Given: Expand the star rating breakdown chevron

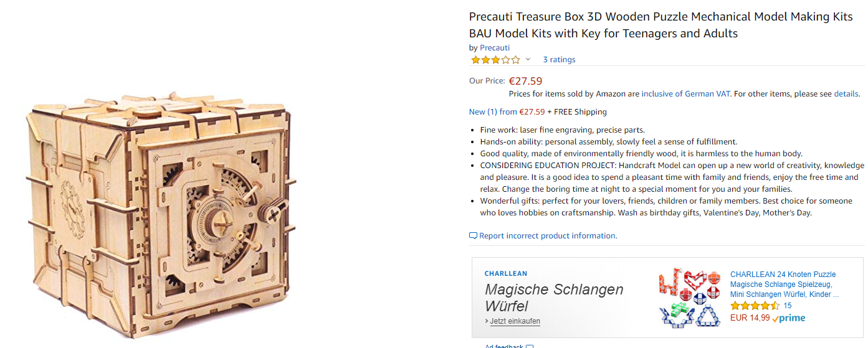Looking at the screenshot, I should (x=528, y=60).
